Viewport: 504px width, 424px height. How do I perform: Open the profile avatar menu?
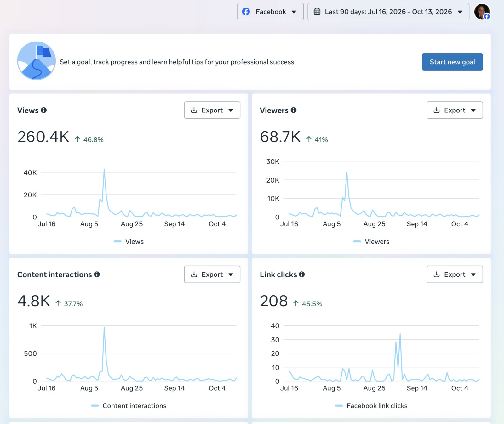click(x=482, y=12)
